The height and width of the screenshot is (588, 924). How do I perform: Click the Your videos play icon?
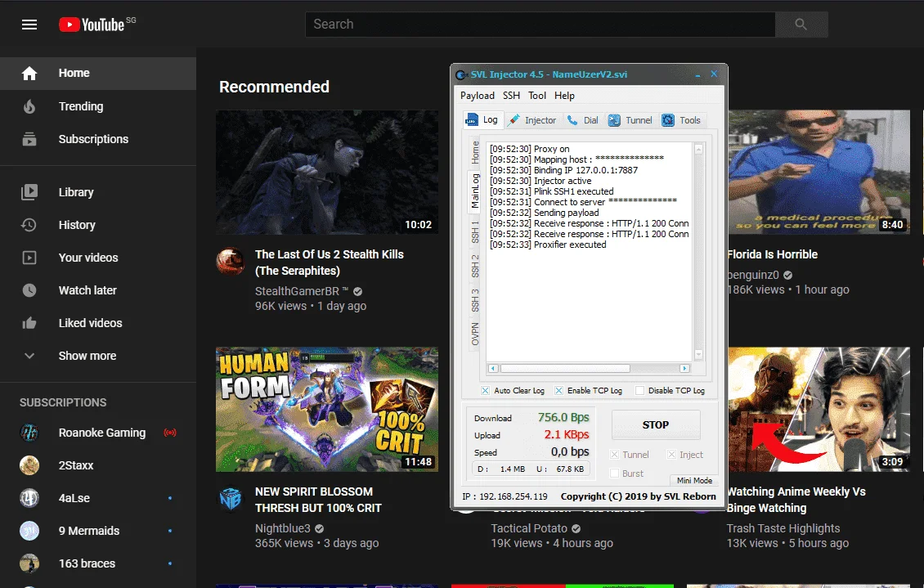[x=29, y=258]
